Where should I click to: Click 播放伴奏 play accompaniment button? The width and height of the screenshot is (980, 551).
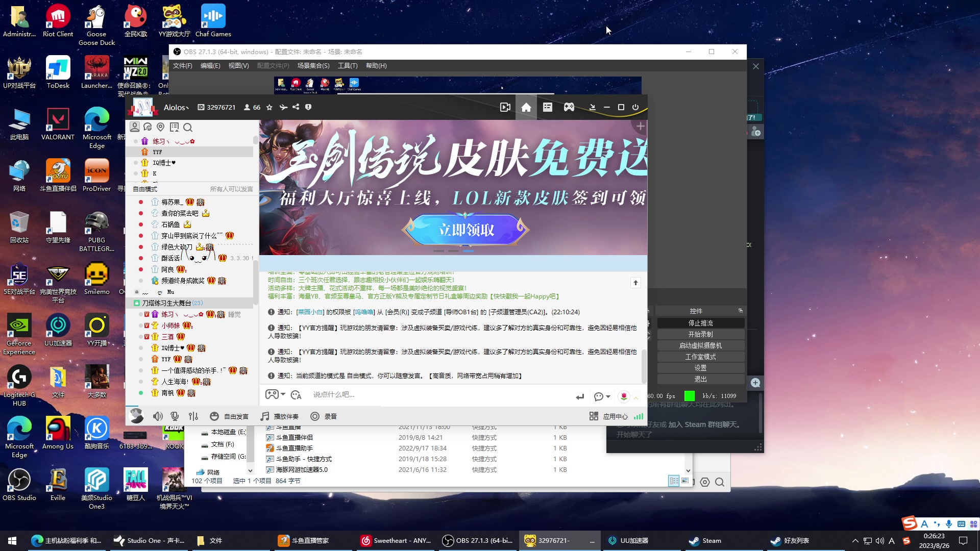coord(280,416)
